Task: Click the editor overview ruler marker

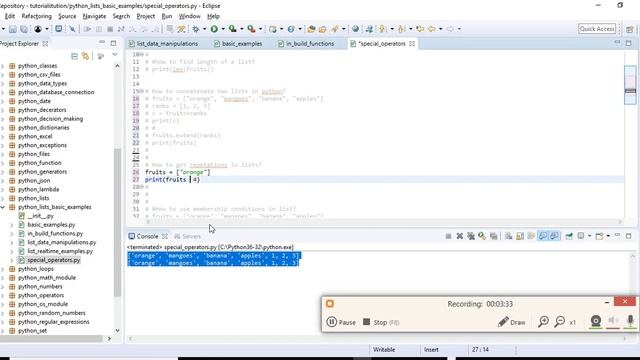Action: [630, 91]
